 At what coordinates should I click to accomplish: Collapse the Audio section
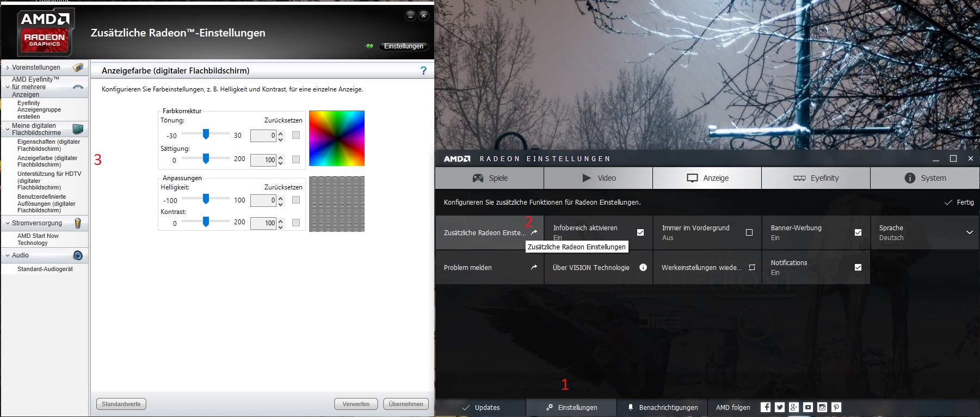[x=8, y=255]
